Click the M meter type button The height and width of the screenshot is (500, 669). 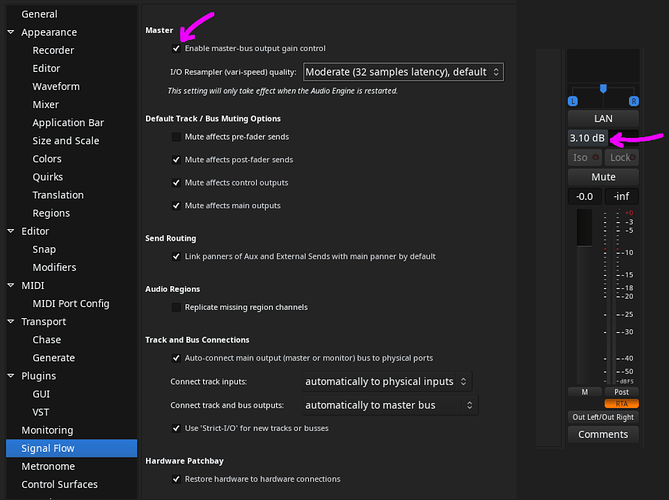585,392
